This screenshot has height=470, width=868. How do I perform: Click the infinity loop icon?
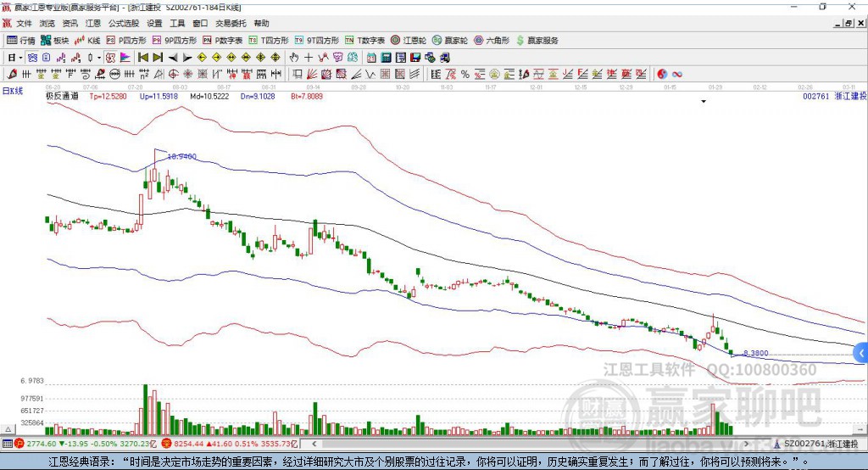[x=677, y=75]
